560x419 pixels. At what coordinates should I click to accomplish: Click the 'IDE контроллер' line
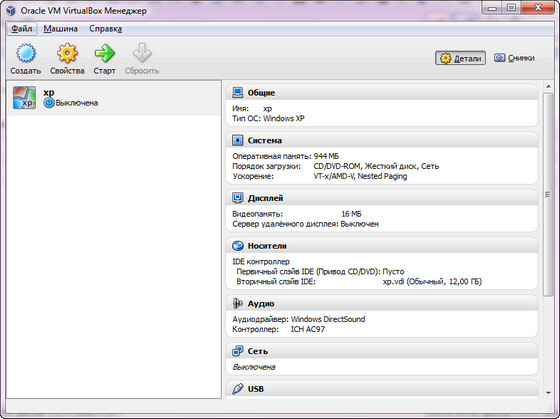pyautogui.click(x=261, y=262)
